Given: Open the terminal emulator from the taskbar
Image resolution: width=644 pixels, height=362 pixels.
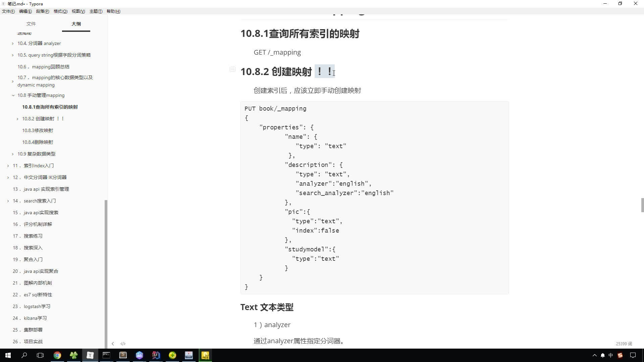Looking at the screenshot, I should coord(107,355).
